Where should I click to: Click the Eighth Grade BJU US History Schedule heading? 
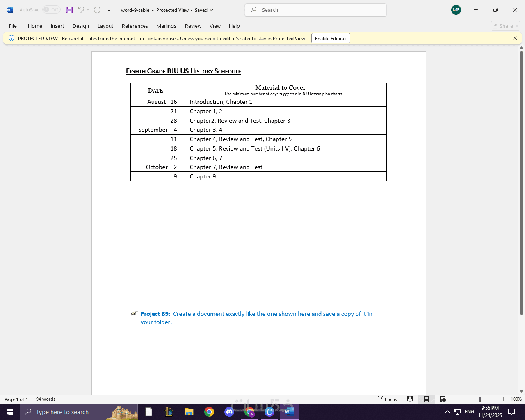click(x=183, y=71)
